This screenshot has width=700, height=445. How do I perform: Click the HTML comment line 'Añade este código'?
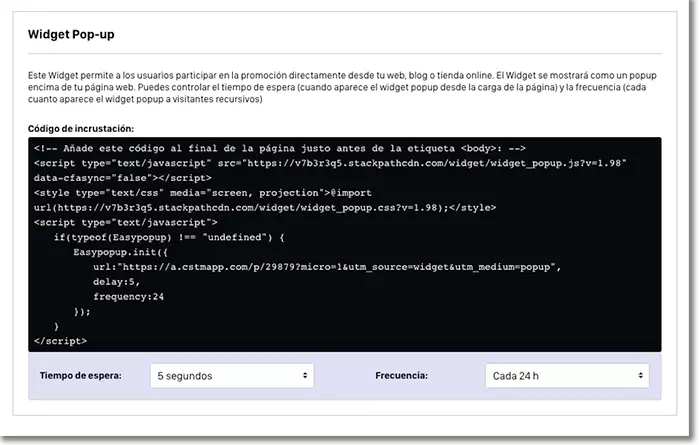[279, 148]
